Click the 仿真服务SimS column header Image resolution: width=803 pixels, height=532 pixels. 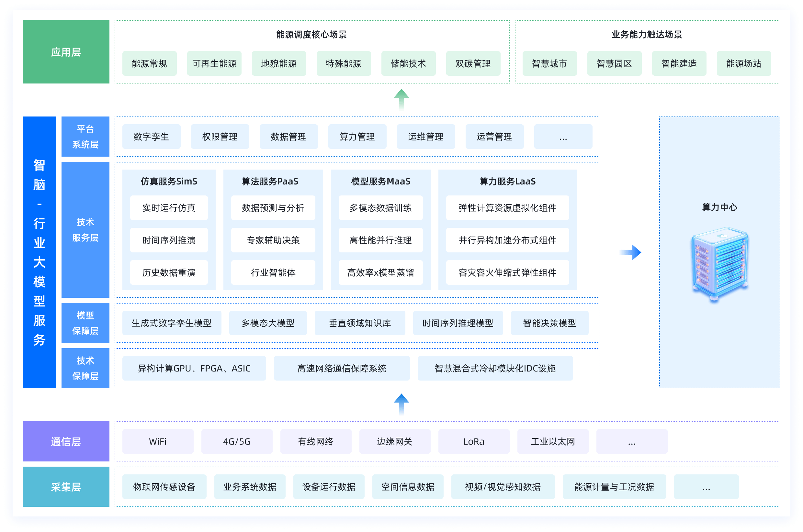(x=169, y=182)
